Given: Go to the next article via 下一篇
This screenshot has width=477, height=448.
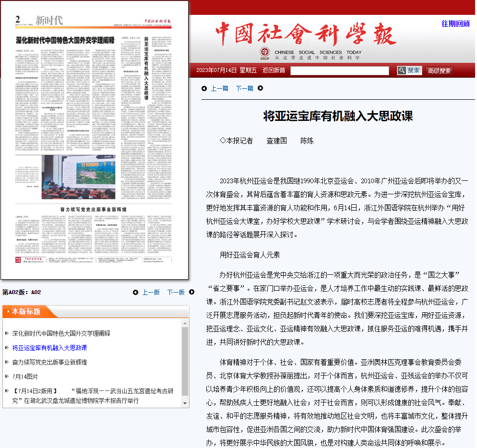Looking at the screenshot, I should [x=244, y=88].
